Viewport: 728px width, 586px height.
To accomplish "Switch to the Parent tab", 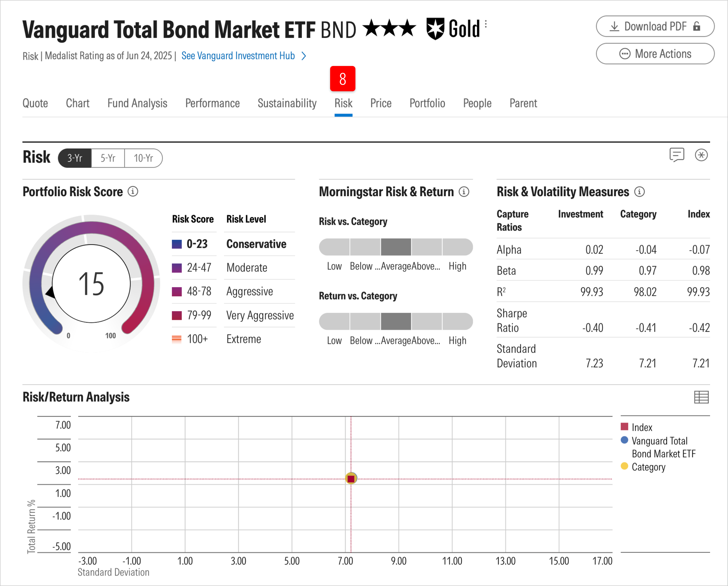I will 523,103.
